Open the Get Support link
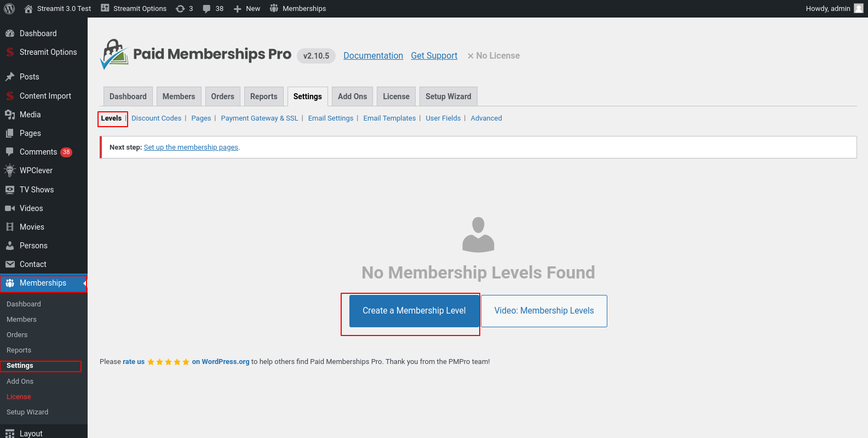 click(x=434, y=56)
